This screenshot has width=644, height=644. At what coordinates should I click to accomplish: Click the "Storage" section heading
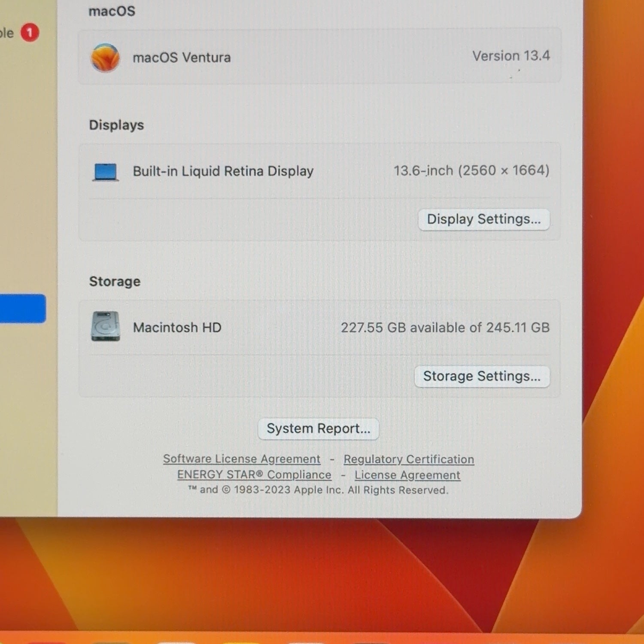click(x=115, y=281)
